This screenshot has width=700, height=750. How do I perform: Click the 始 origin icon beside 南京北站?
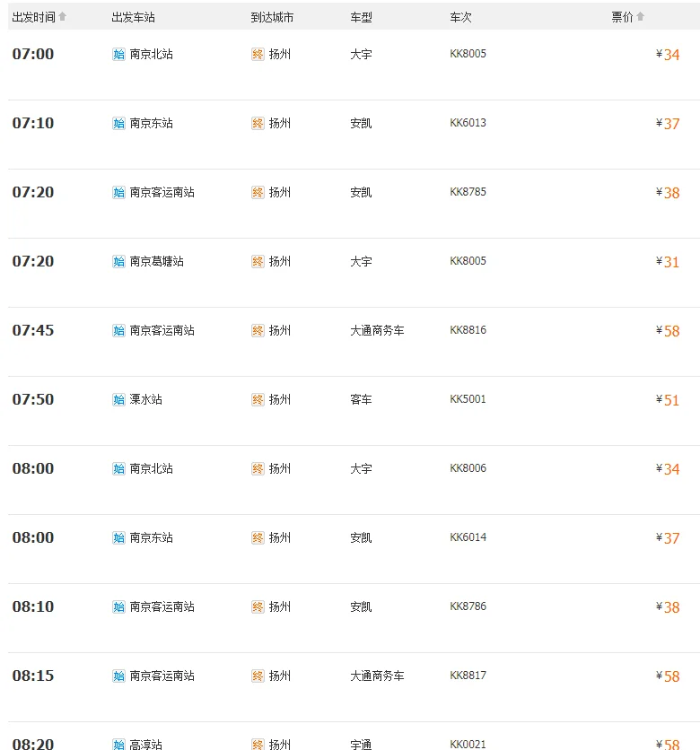[x=118, y=54]
